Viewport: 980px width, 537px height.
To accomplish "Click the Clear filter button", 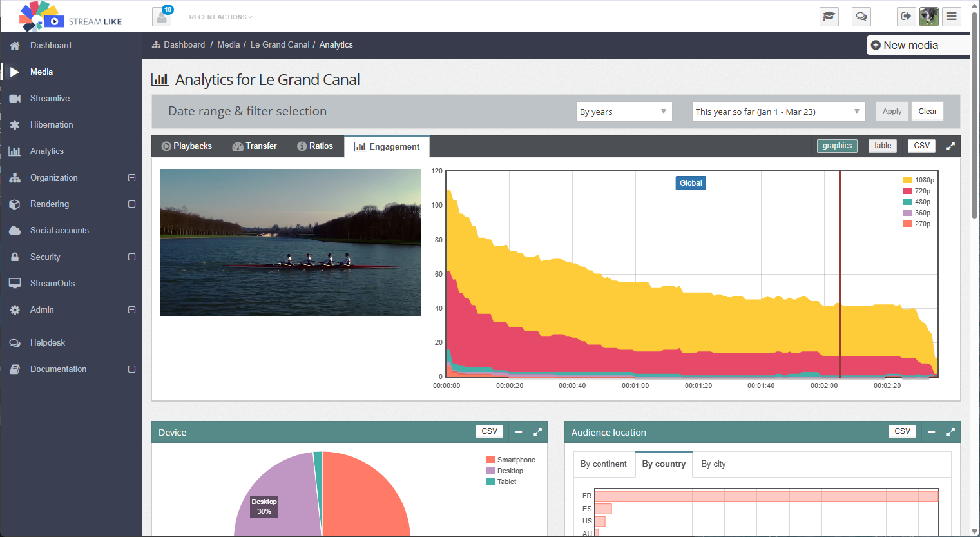I will (928, 112).
